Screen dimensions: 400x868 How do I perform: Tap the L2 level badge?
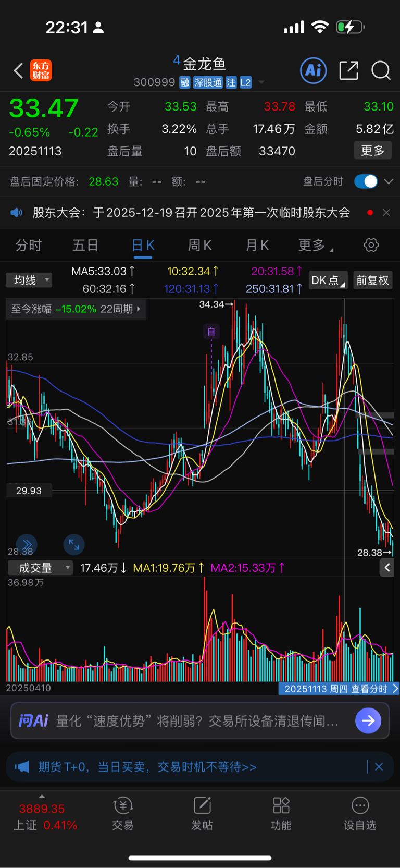(x=246, y=82)
